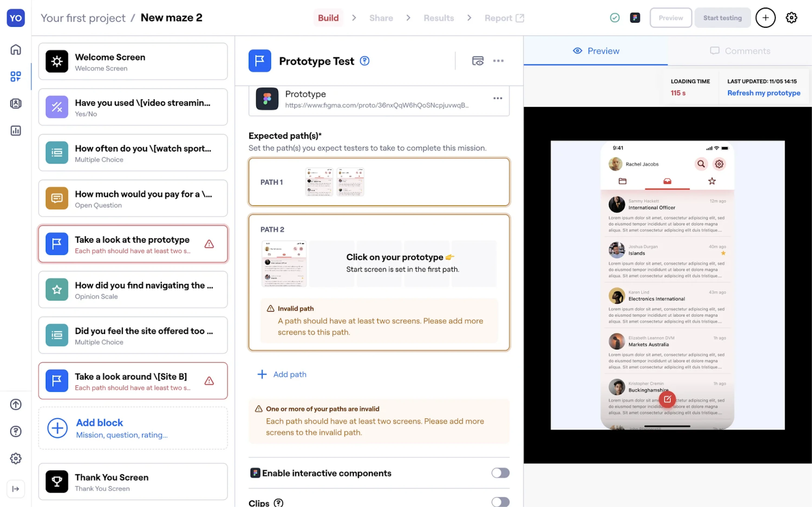Open Prototype Test three-dot menu
The height and width of the screenshot is (507, 812).
click(x=498, y=61)
